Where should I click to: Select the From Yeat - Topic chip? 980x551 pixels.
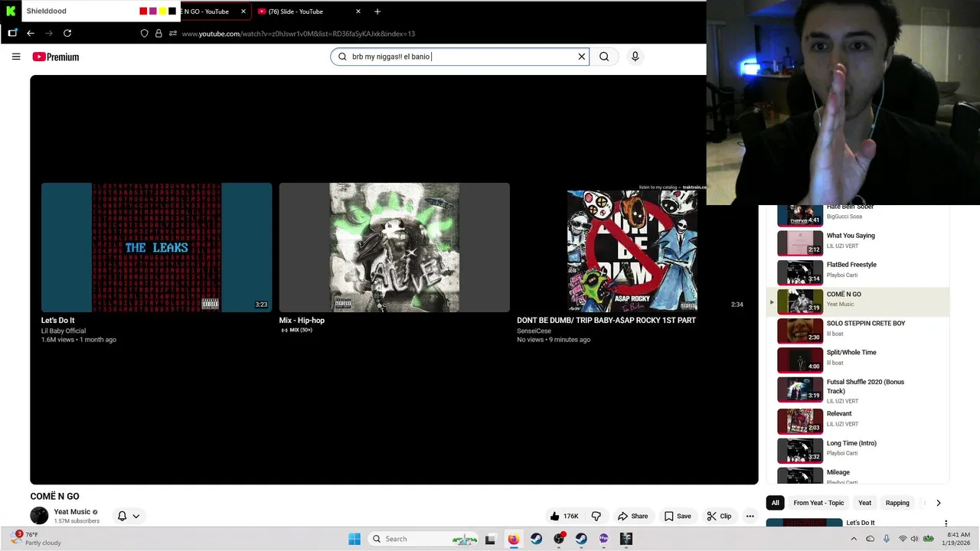pyautogui.click(x=818, y=503)
